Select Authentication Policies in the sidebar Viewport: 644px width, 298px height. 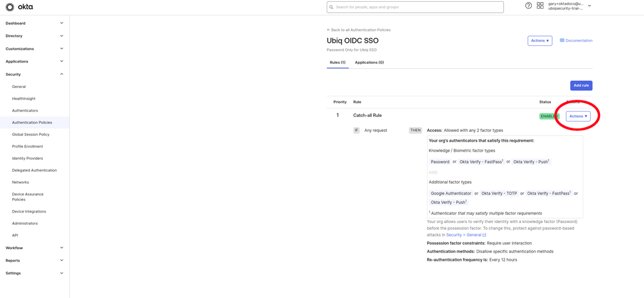point(32,123)
